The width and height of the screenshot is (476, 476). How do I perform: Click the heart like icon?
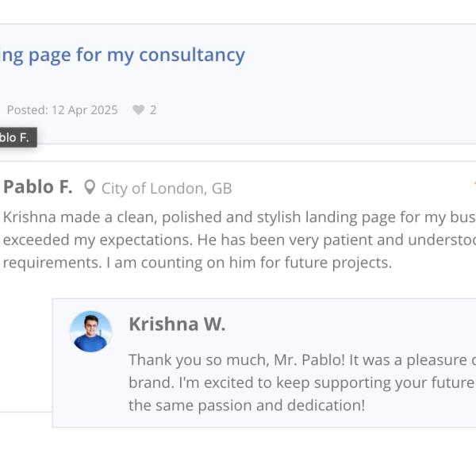139,110
